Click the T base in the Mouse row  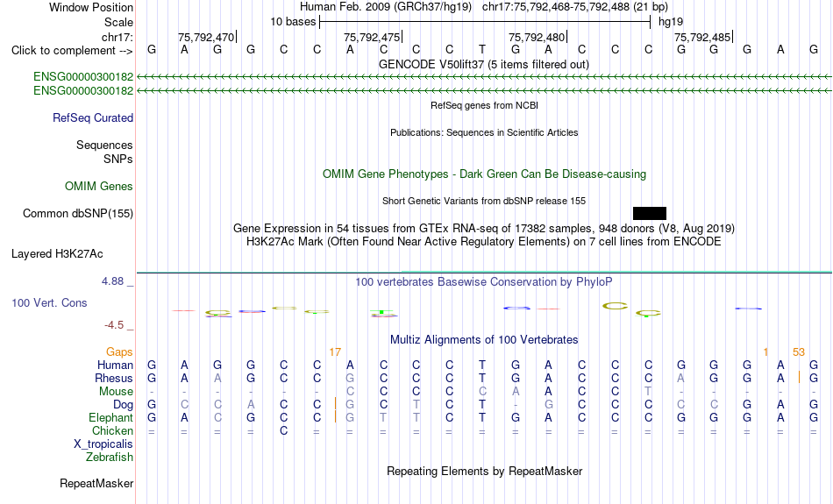click(x=648, y=392)
